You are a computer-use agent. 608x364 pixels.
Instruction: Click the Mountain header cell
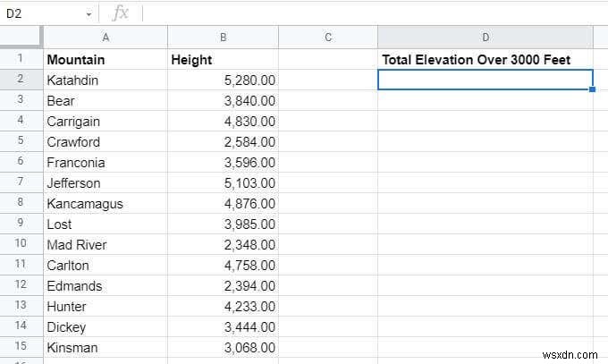[106, 60]
